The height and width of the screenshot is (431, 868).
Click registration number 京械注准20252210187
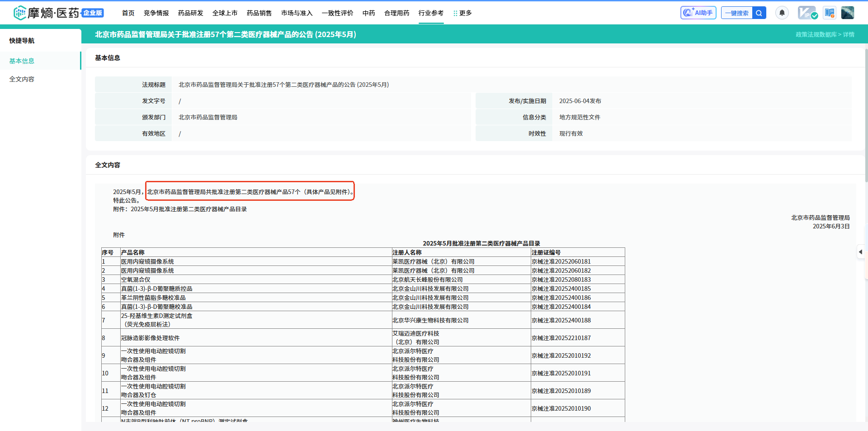[561, 338]
